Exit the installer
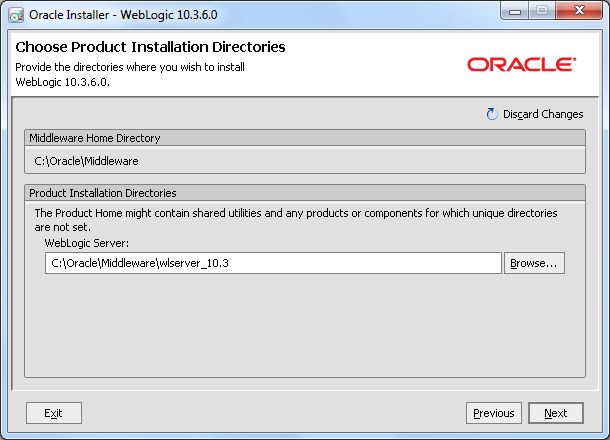This screenshot has height=440, width=610. coord(54,413)
